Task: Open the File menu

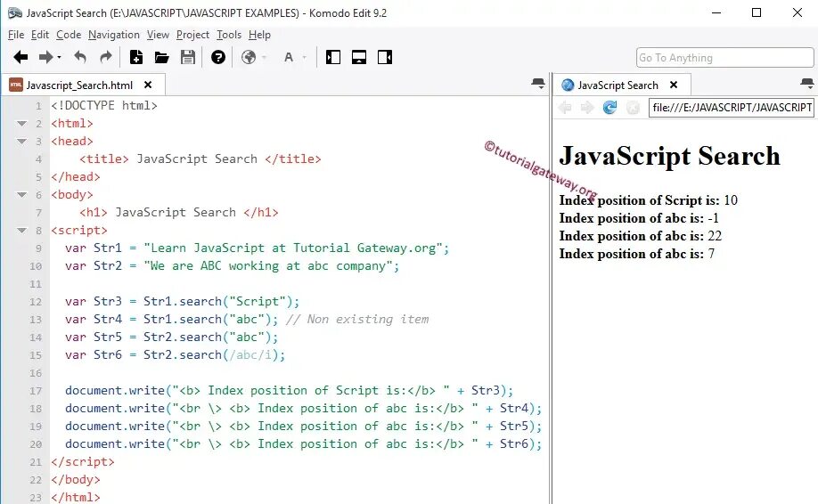Action: [x=16, y=35]
